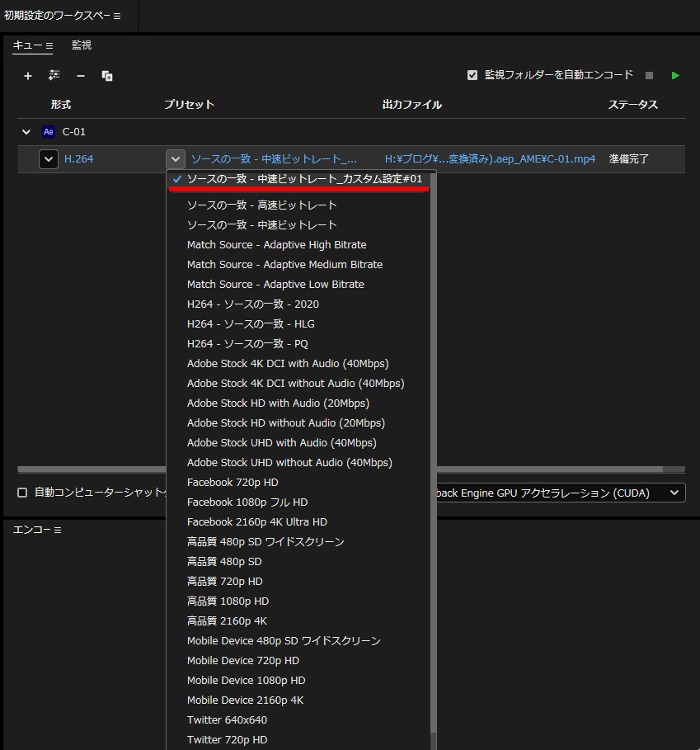
Task: Click the minus icon to remove item
Action: pyautogui.click(x=81, y=76)
